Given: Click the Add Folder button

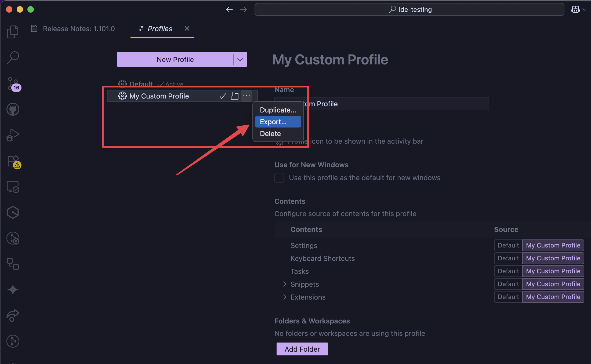Looking at the screenshot, I should [302, 349].
